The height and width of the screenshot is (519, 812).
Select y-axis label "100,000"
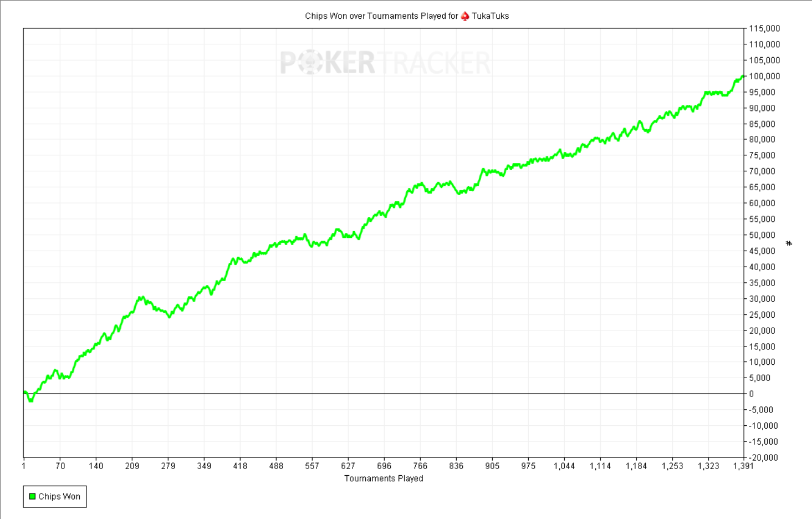pos(764,76)
